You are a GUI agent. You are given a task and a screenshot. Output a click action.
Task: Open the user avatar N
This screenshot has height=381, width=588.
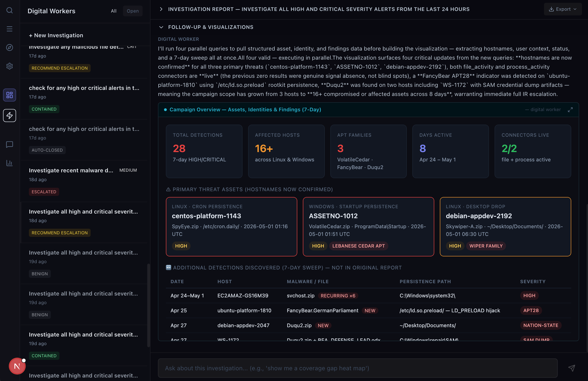(17, 366)
